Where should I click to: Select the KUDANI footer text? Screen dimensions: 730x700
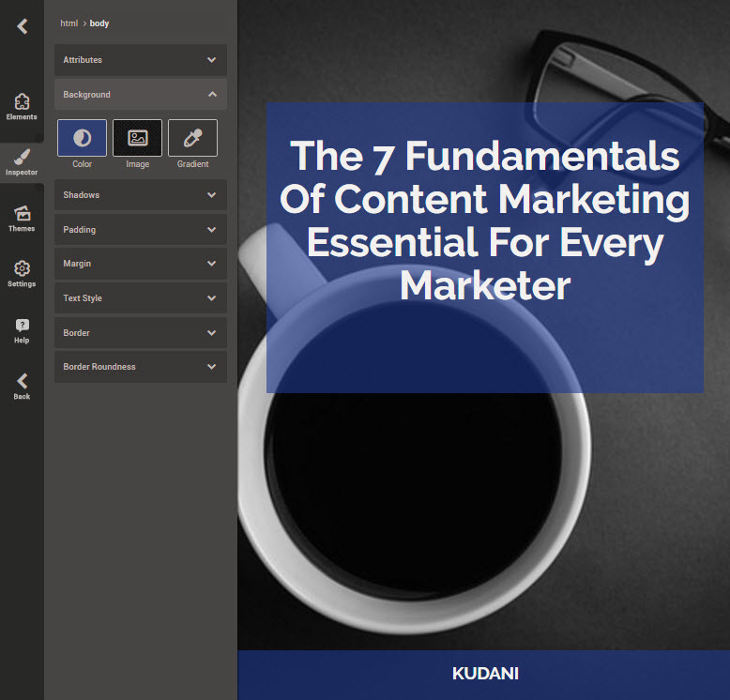[485, 673]
